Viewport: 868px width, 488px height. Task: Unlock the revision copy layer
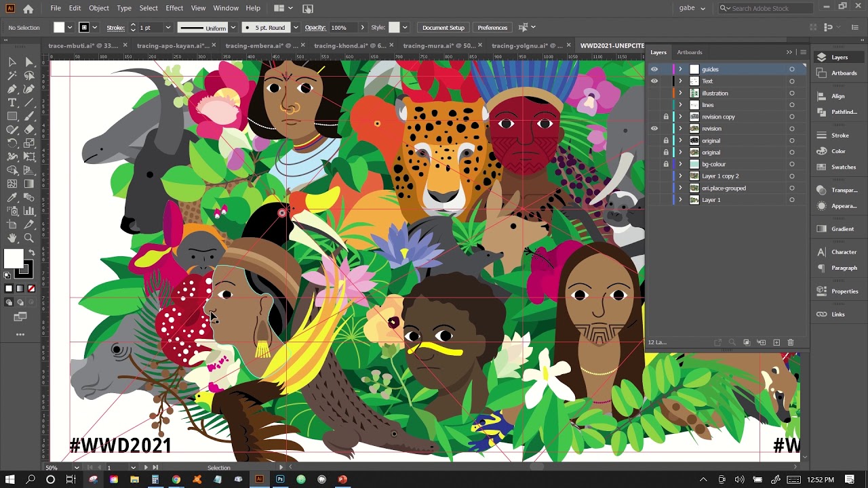point(666,117)
